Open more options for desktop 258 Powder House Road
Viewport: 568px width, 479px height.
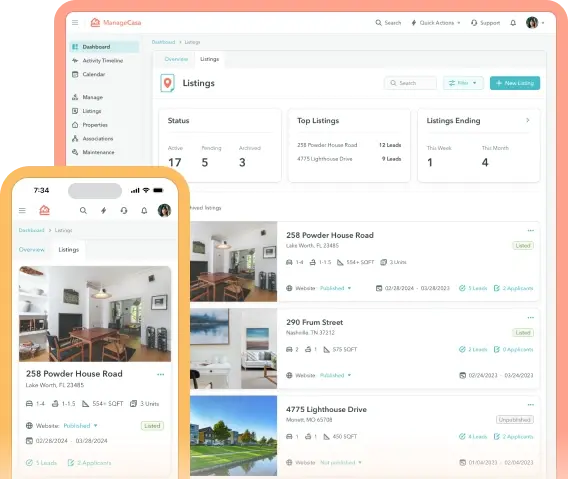point(531,230)
